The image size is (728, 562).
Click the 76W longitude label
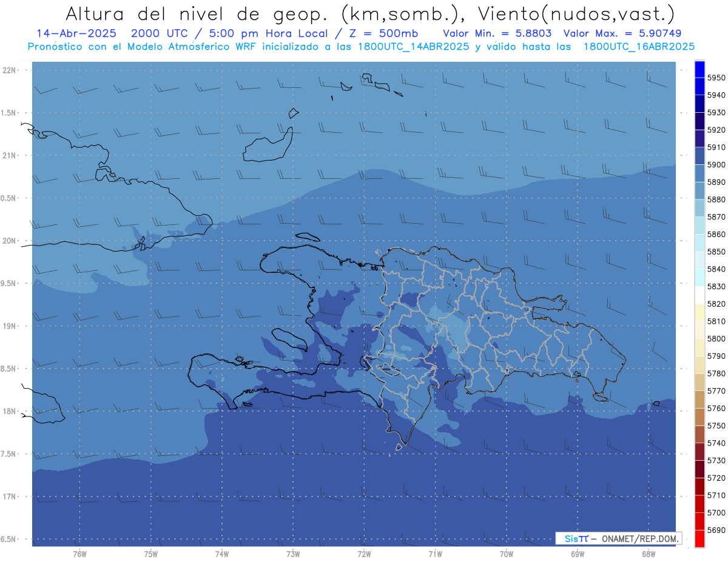coord(79,554)
